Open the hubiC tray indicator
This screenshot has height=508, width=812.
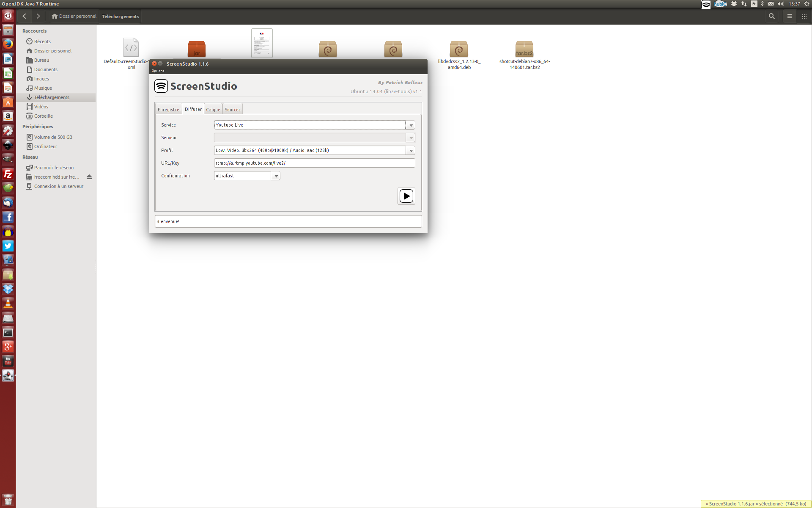point(720,4)
